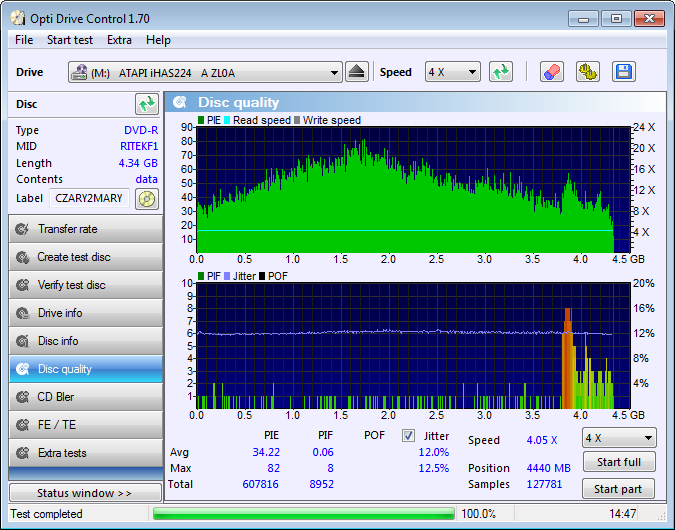Refresh the disc info panel
675x530 pixels.
[146, 104]
